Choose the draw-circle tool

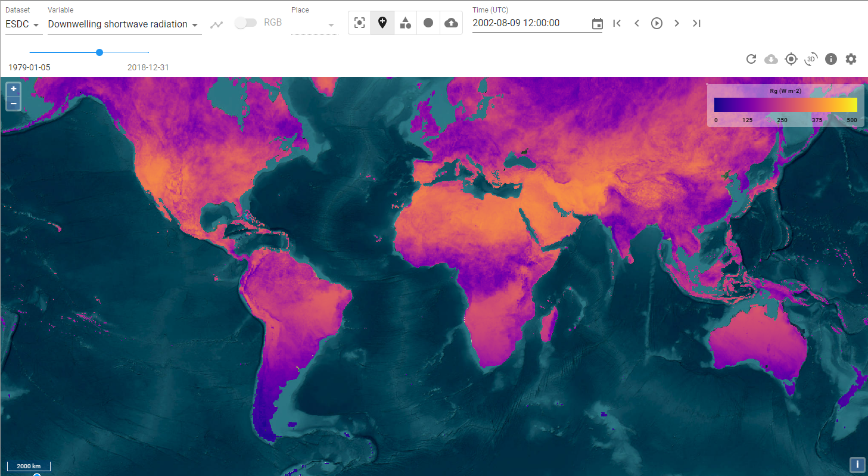pos(428,23)
